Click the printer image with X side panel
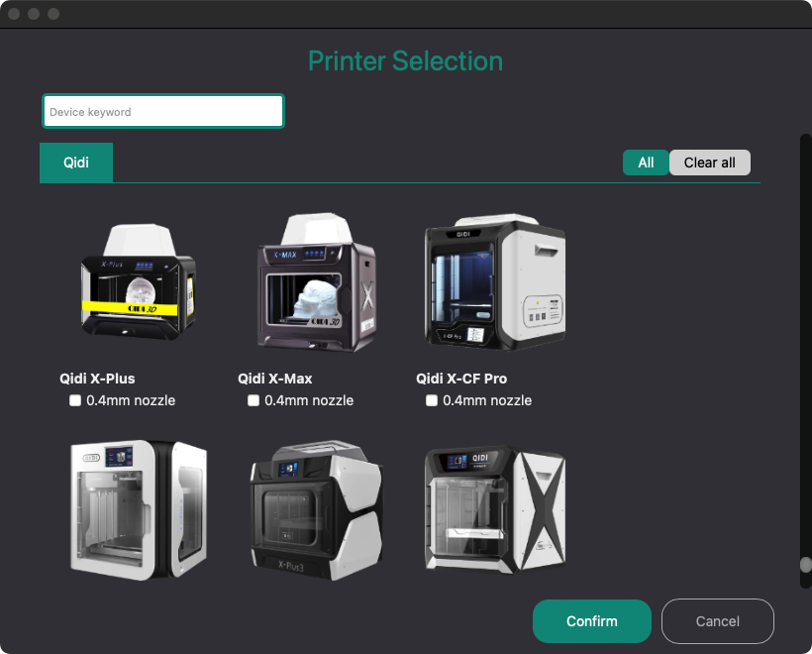This screenshot has width=812, height=654. [494, 509]
